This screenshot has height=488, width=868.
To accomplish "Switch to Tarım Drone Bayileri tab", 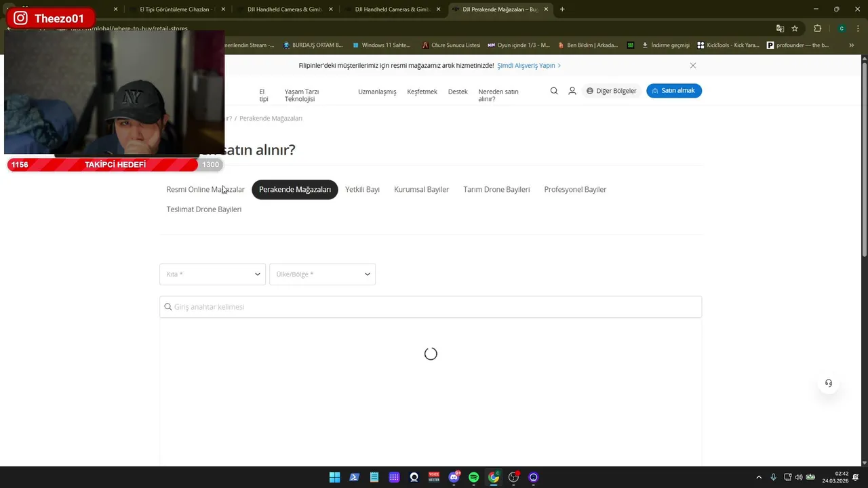I will pos(496,190).
